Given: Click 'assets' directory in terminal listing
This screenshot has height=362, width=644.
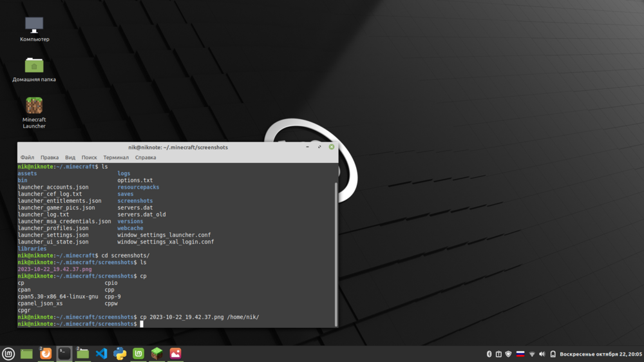Looking at the screenshot, I should click(27, 173).
